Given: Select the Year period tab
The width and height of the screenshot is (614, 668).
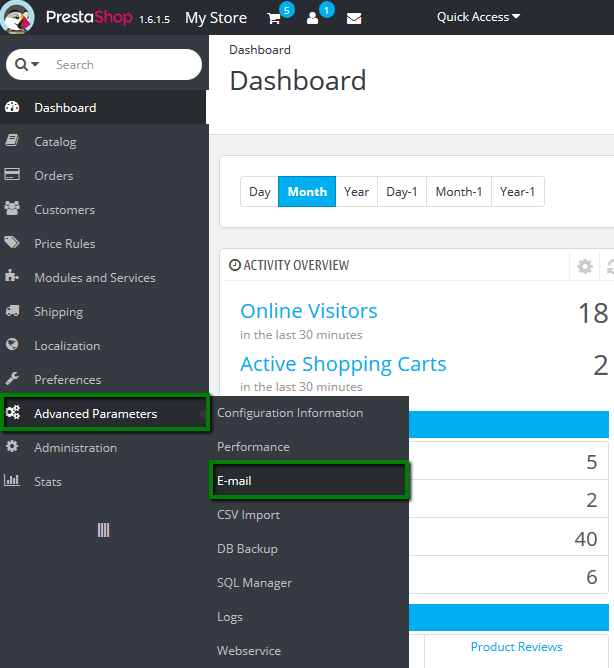Looking at the screenshot, I should tap(356, 192).
